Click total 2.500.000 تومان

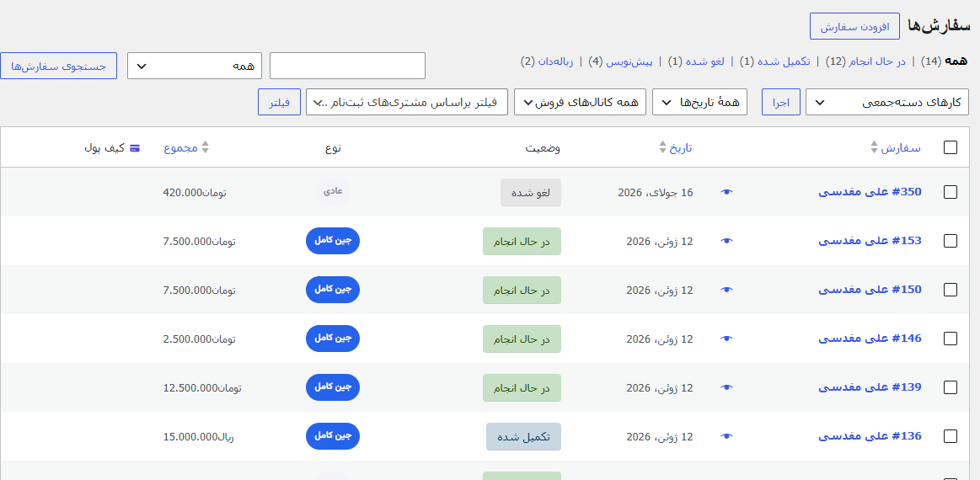200,339
